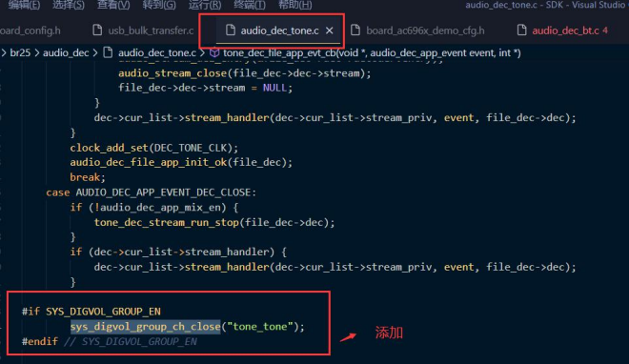The height and width of the screenshot is (364, 629).
Task: Click the #if SYS_DIGVOL_GROUP_EN line
Action: 91,312
